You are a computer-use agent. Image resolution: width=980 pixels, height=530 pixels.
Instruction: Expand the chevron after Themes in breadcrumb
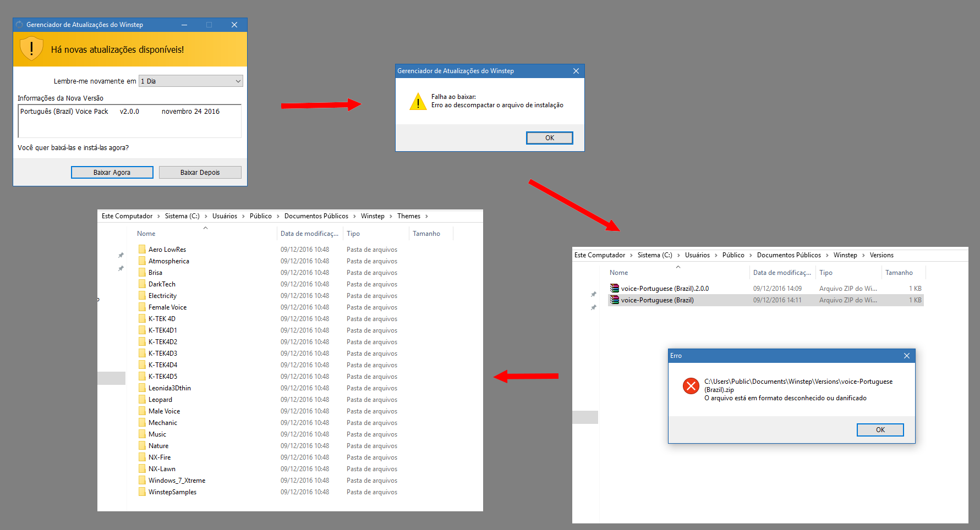(x=426, y=216)
